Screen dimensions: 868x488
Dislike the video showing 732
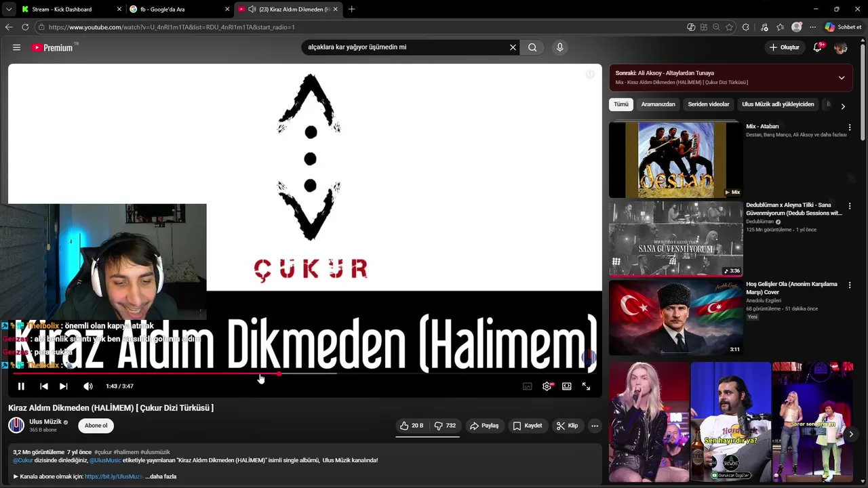(445, 426)
